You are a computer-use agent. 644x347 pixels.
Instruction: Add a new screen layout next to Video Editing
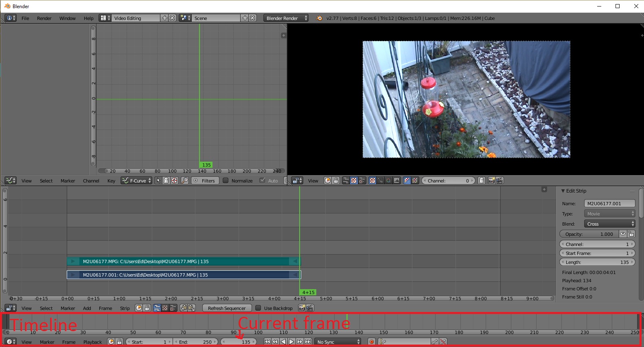pyautogui.click(x=165, y=18)
